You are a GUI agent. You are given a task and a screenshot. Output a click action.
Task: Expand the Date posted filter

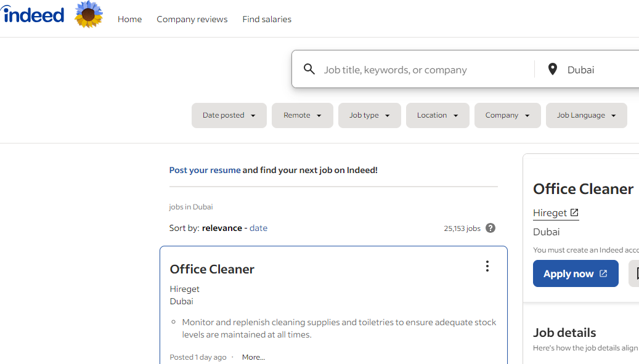pos(229,115)
